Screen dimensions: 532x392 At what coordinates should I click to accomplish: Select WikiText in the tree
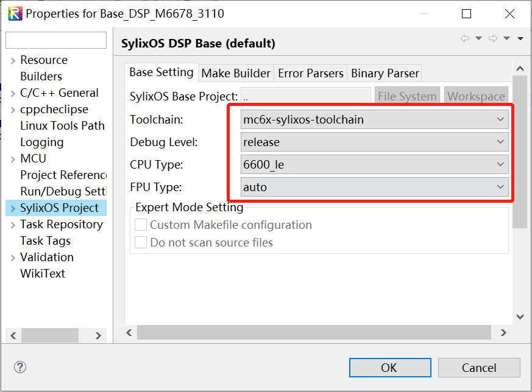tap(43, 273)
